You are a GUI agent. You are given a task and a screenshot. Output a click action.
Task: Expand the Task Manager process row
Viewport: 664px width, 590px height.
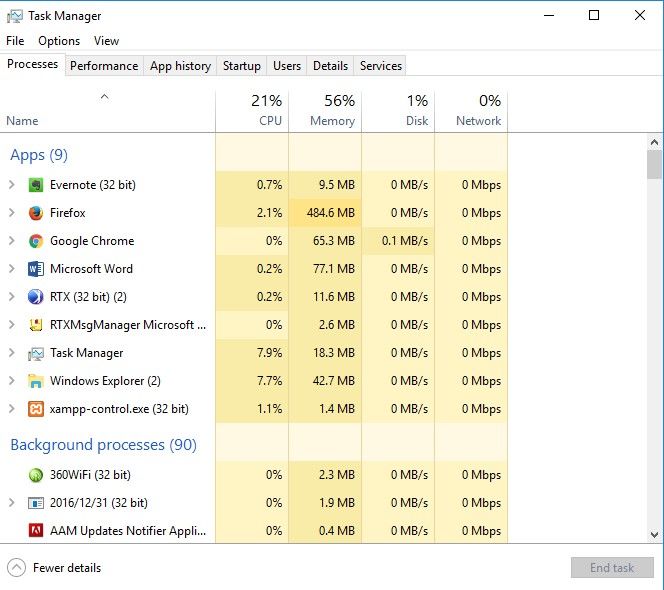(x=12, y=353)
